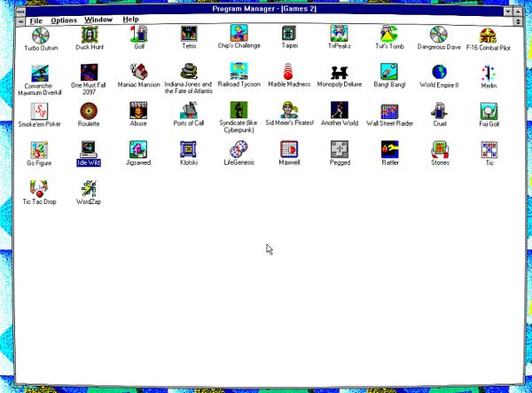Select the Abuse game icon
This screenshot has width=532, height=393.
click(x=138, y=110)
